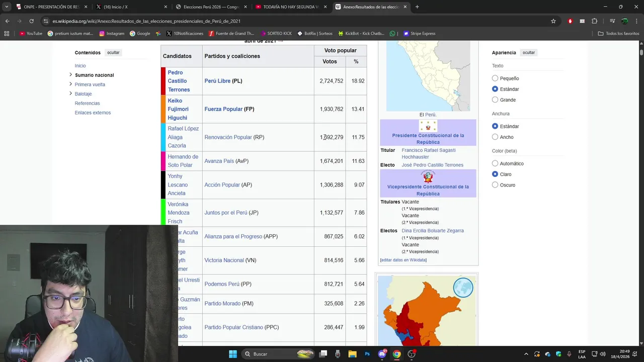644x362 pixels.
Task: Open File Explorer folder icon in taskbar
Action: 352,354
